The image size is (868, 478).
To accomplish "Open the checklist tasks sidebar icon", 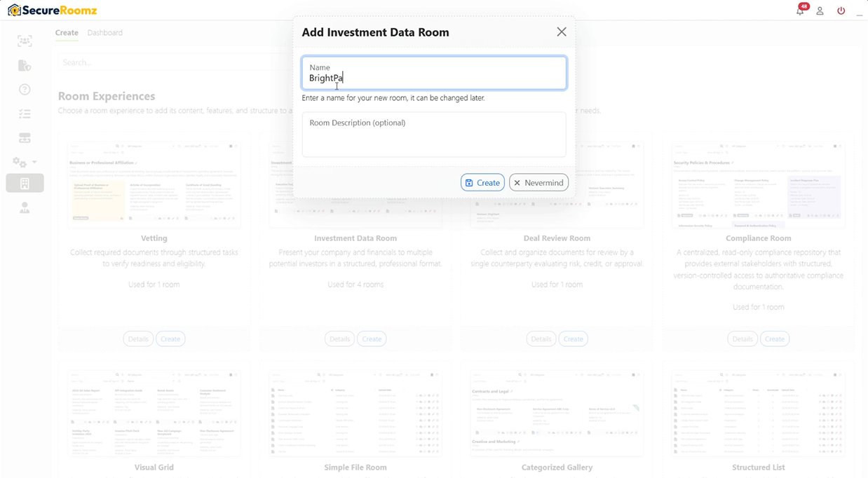I will point(25,114).
